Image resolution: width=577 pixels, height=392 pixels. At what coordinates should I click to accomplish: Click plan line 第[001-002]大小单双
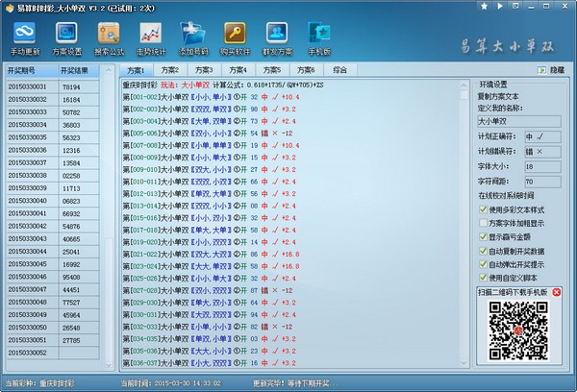211,97
